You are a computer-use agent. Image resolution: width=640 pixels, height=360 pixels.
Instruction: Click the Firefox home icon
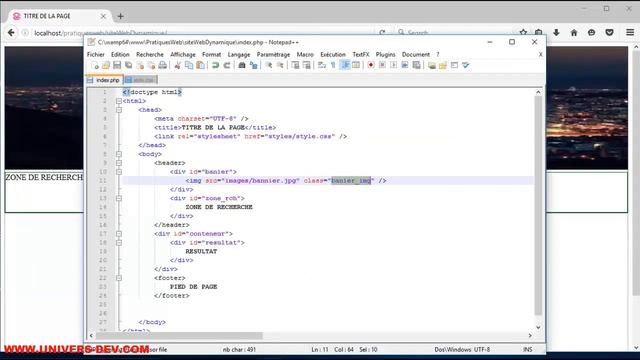tap(574, 33)
